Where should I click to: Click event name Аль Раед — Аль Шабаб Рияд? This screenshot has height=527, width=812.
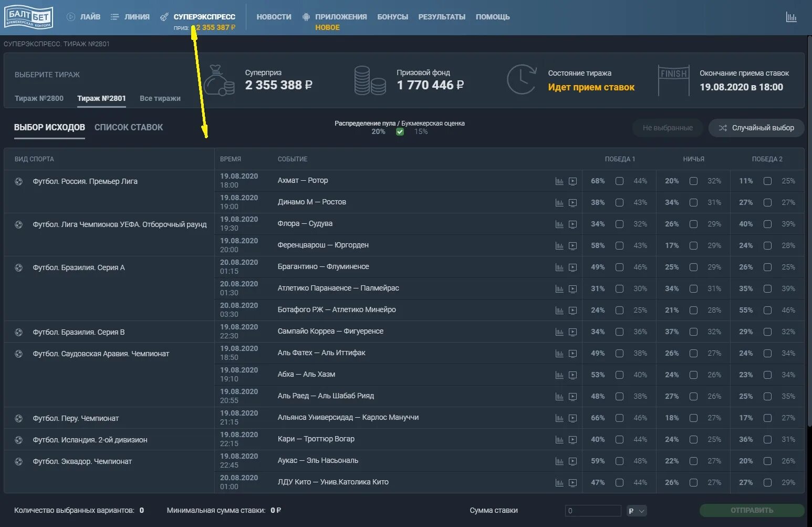[x=326, y=396]
